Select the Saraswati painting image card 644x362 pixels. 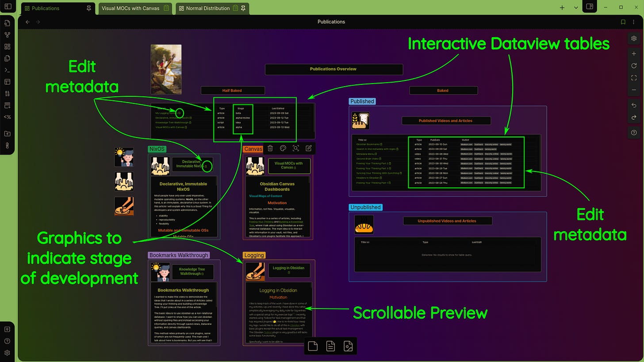166,69
